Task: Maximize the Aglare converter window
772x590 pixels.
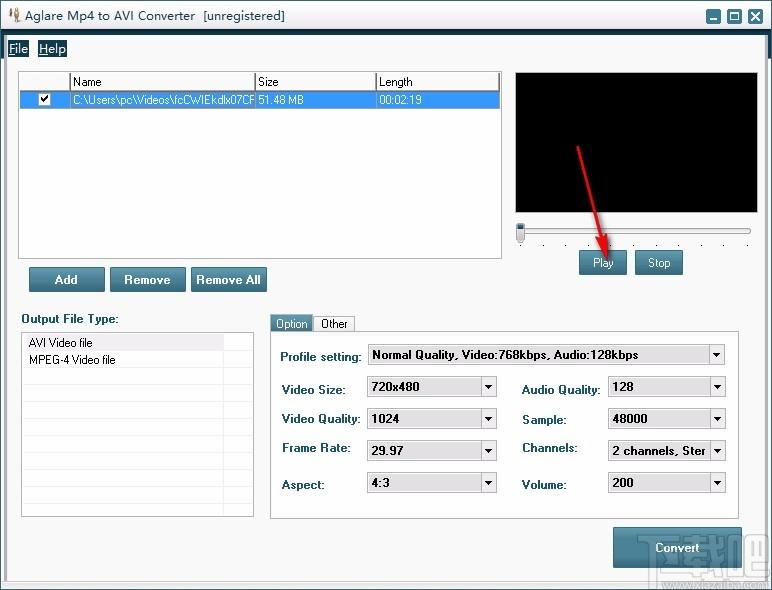Action: (x=734, y=16)
